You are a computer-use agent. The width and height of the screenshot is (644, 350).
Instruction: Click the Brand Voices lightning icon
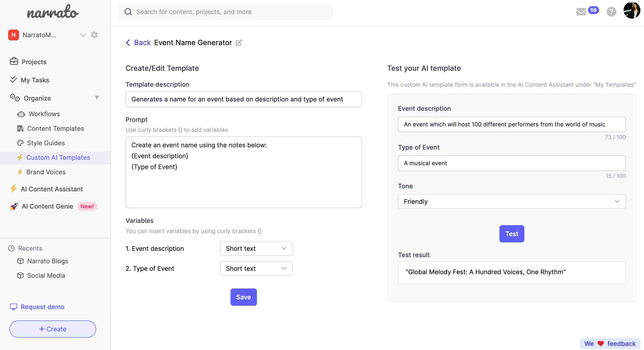tap(19, 172)
